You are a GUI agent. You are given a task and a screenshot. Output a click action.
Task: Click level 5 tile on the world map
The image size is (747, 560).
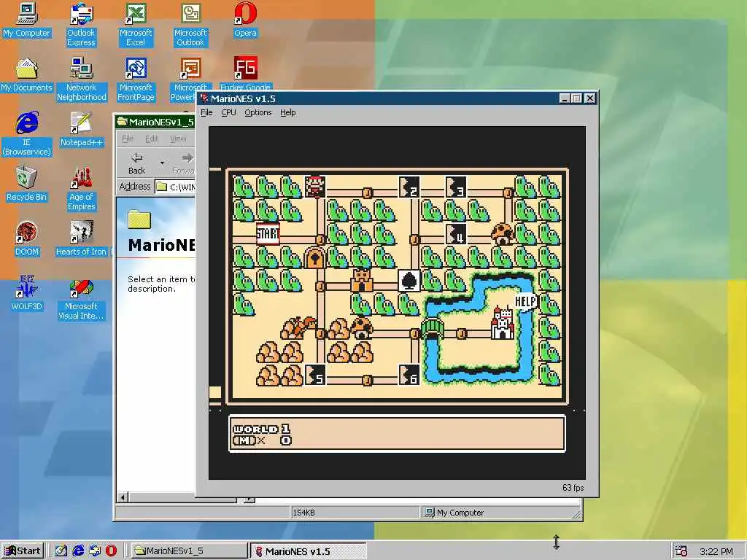tap(314, 374)
